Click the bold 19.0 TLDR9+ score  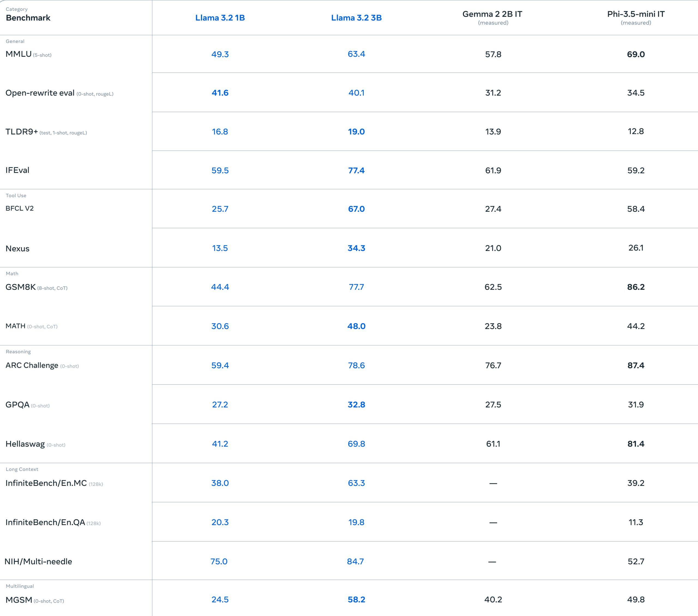click(356, 131)
